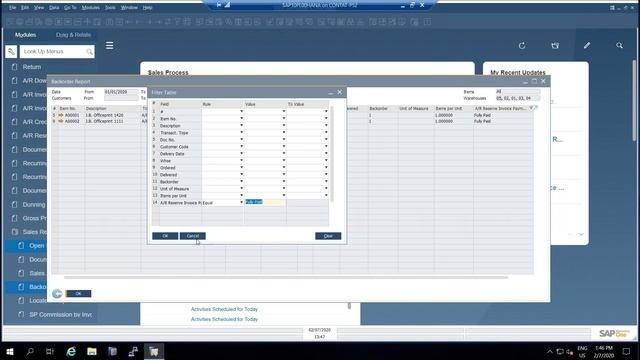Open Value dropdown for Description row
Image resolution: width=640 pixels, height=360 pixels.
tap(284, 125)
